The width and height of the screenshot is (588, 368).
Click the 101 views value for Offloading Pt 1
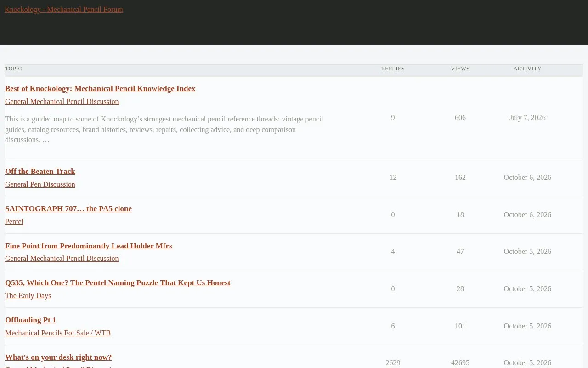click(x=460, y=326)
